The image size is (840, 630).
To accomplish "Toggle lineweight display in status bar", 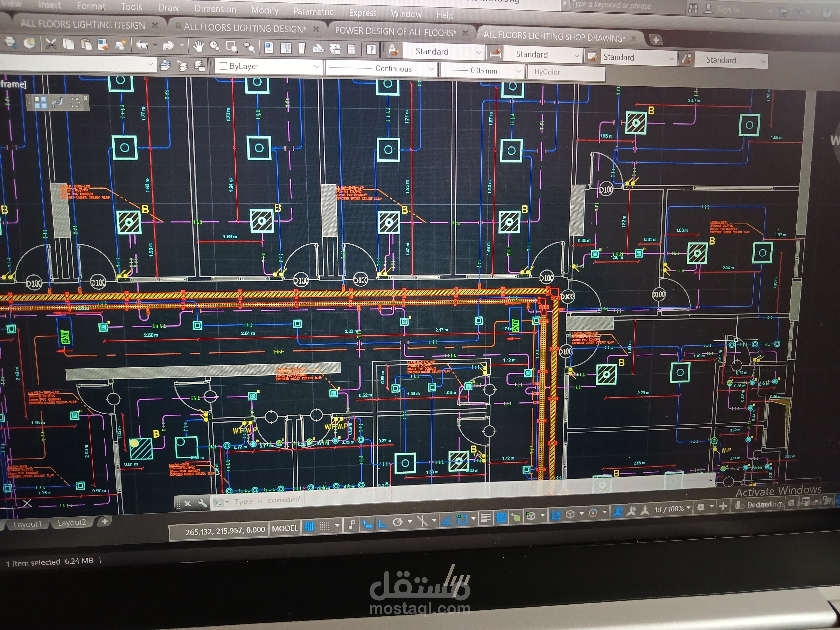I will (486, 518).
